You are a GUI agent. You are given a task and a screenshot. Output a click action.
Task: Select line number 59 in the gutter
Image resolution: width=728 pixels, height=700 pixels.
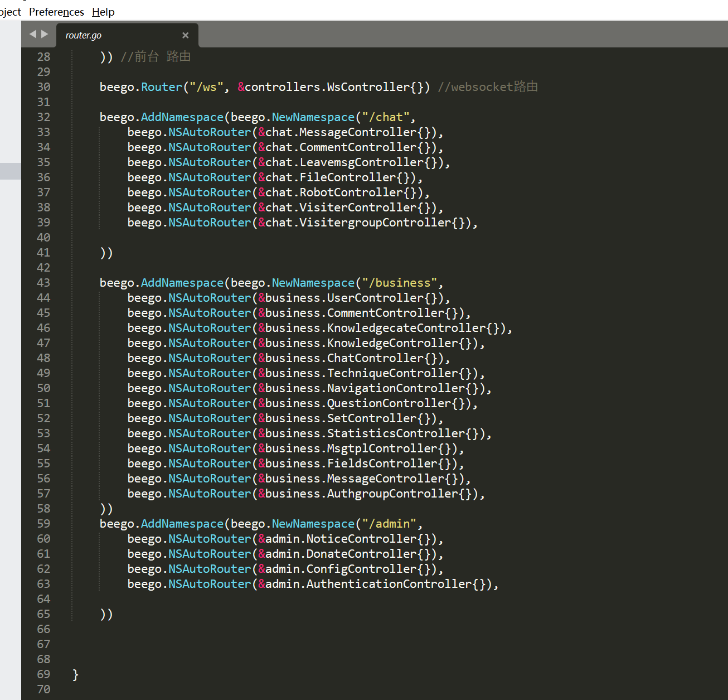tap(43, 524)
